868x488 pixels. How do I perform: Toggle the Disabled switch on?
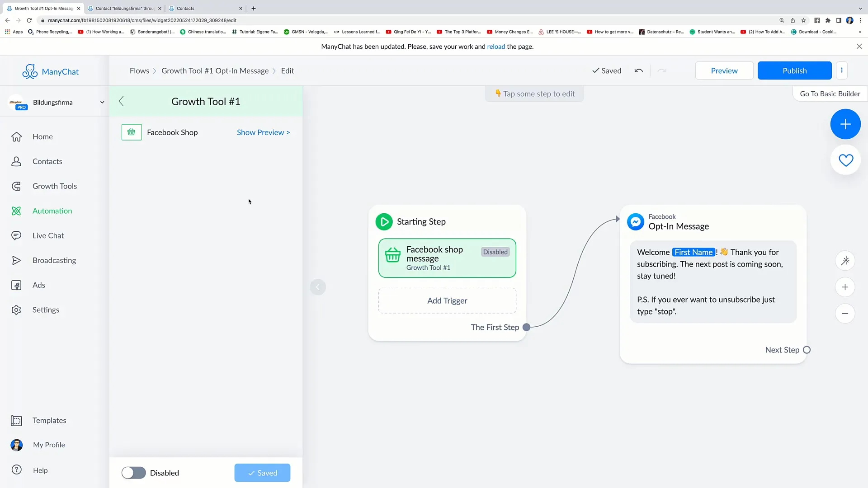[133, 473]
